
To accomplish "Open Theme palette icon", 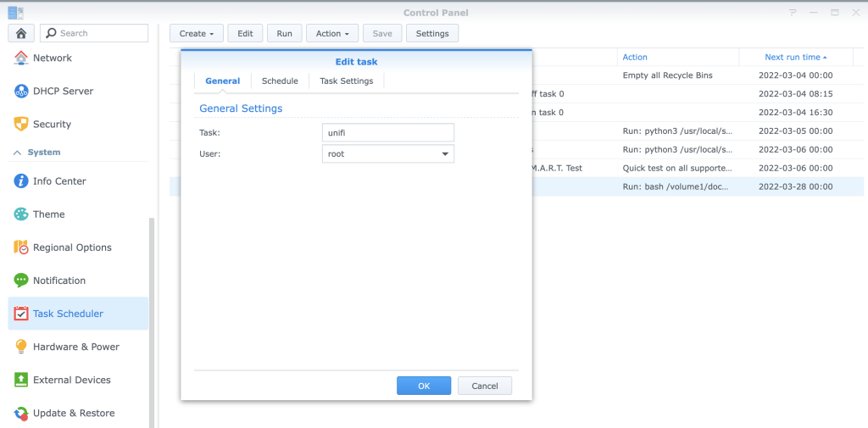I will (21, 214).
